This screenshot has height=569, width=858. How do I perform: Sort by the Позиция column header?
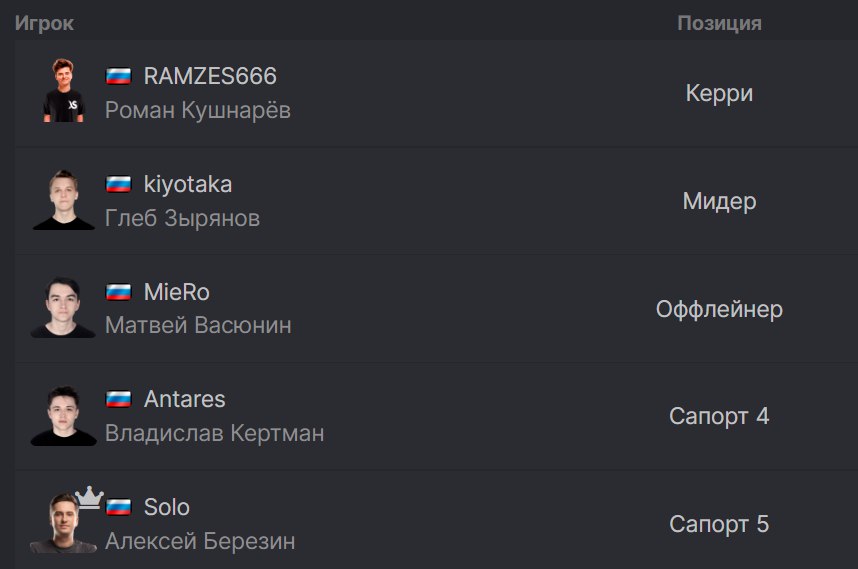pos(720,24)
